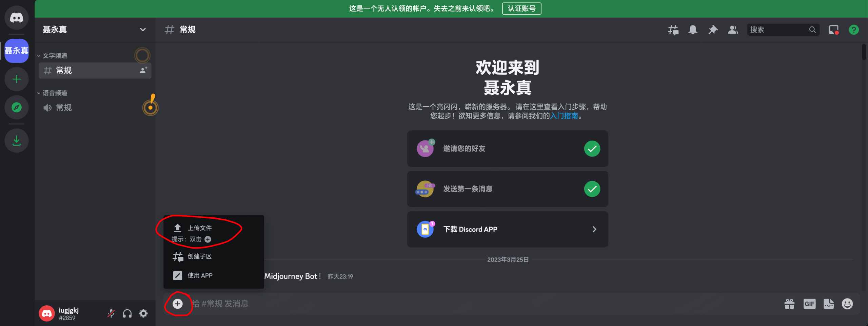The width and height of the screenshot is (868, 326).
Task: Open Explore public servers compass icon
Action: coord(16,107)
